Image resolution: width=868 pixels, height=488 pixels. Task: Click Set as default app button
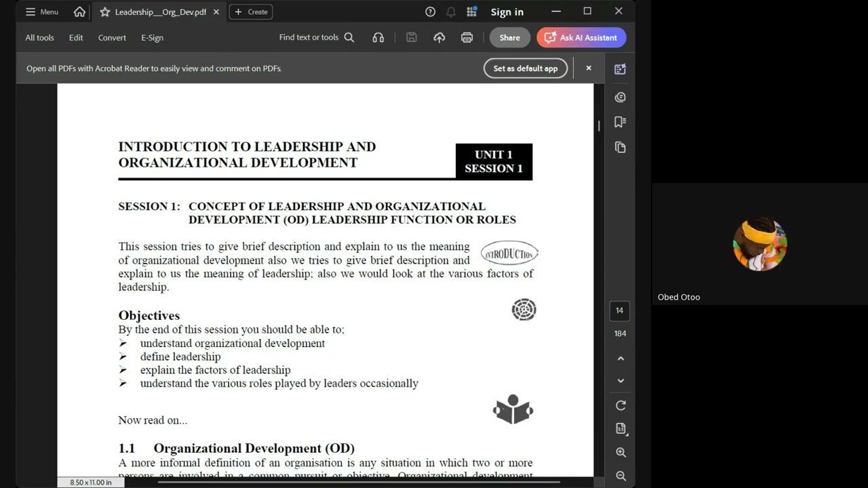point(526,68)
